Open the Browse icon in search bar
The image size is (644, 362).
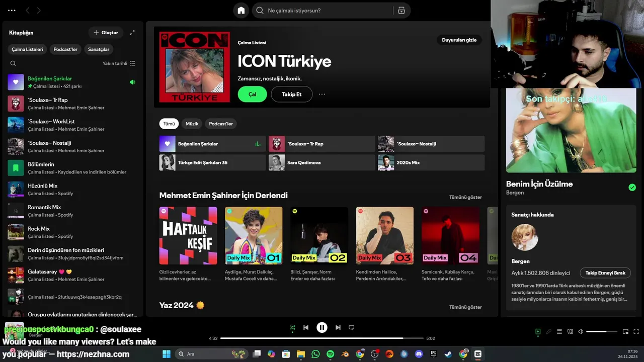click(x=401, y=10)
